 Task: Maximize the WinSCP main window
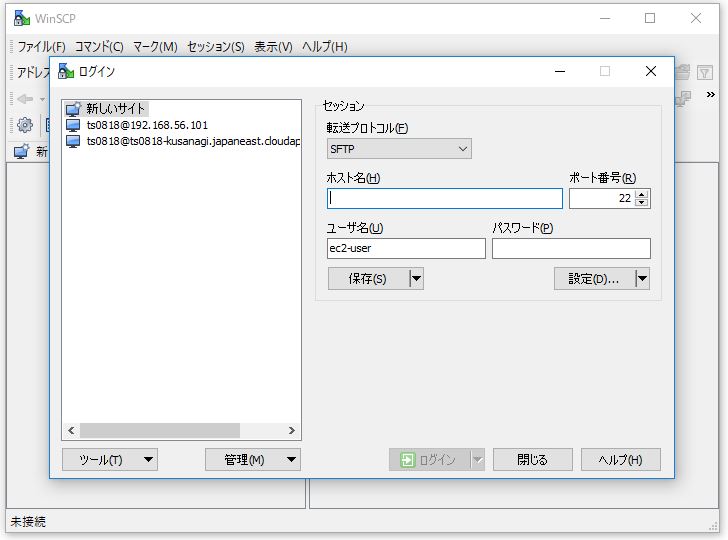(x=650, y=18)
